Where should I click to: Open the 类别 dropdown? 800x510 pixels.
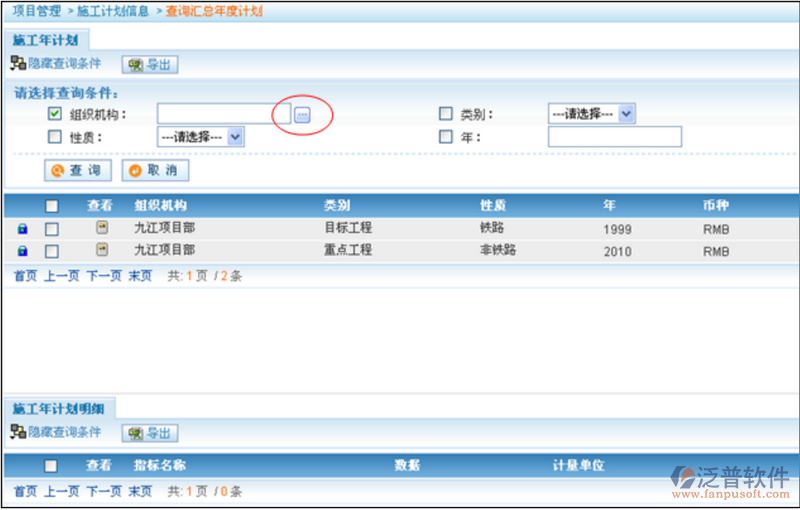pyautogui.click(x=592, y=114)
